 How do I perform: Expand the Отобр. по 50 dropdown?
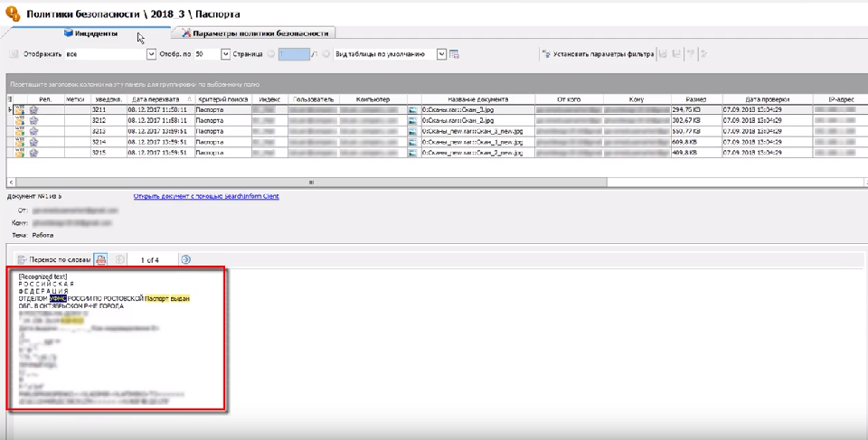(225, 54)
